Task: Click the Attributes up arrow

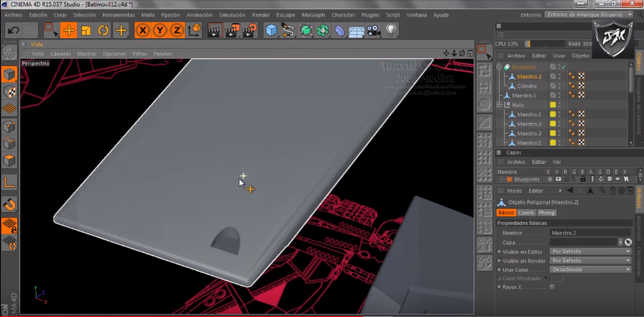Action: [590, 190]
